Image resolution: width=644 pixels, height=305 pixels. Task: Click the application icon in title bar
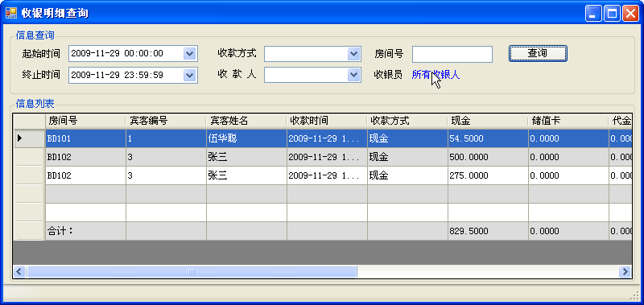click(11, 13)
